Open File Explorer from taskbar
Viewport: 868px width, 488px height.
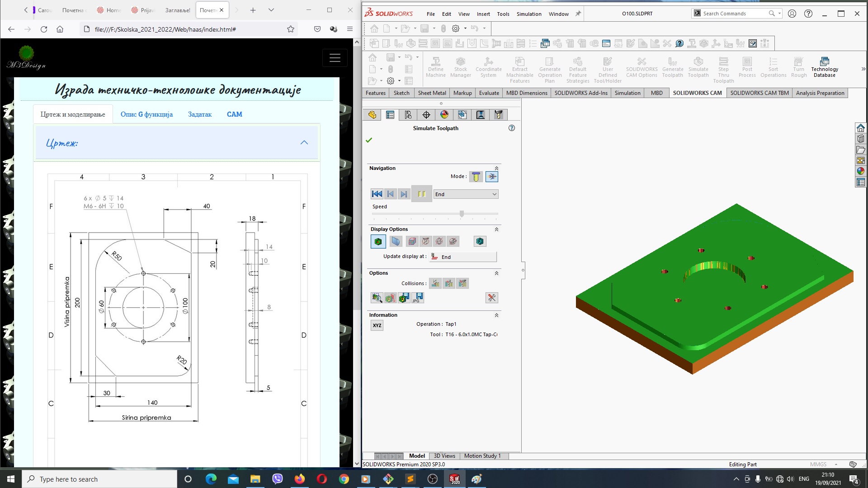click(255, 479)
